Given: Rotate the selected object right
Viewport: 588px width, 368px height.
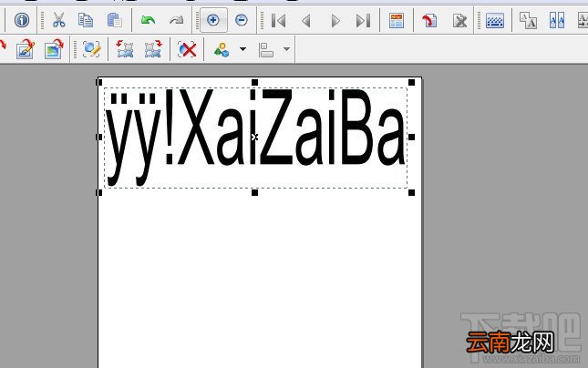Looking at the screenshot, I should coord(153,49).
